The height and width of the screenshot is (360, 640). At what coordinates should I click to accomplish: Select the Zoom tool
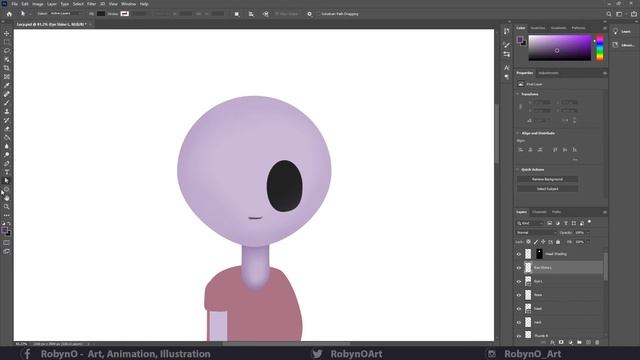point(7,207)
